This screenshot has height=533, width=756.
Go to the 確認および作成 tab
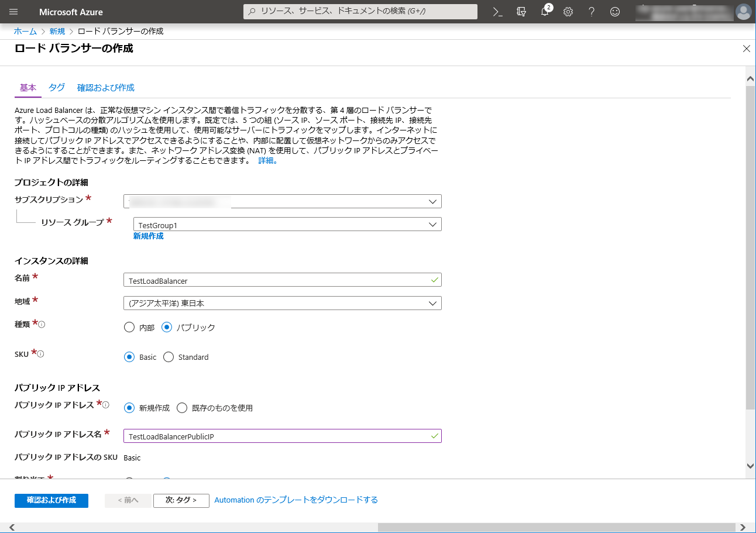pos(106,88)
